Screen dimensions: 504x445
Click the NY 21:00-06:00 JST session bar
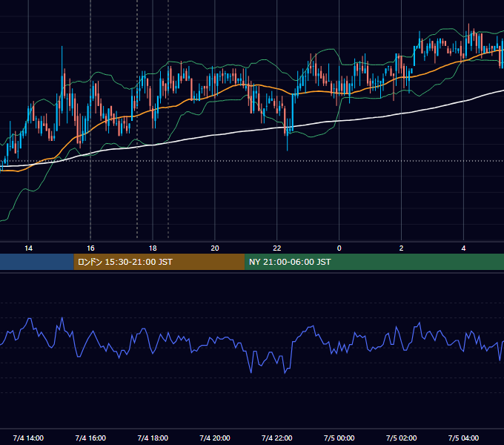(374, 262)
